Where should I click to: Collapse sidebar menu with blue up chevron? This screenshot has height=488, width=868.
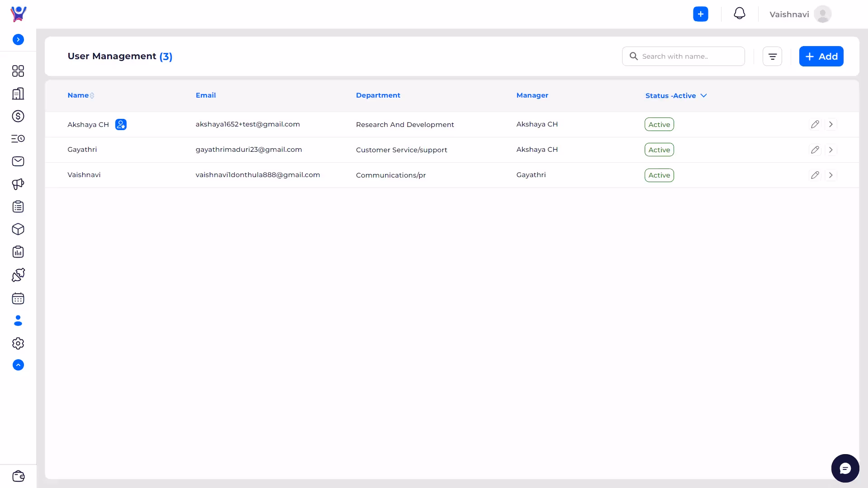tap(18, 365)
